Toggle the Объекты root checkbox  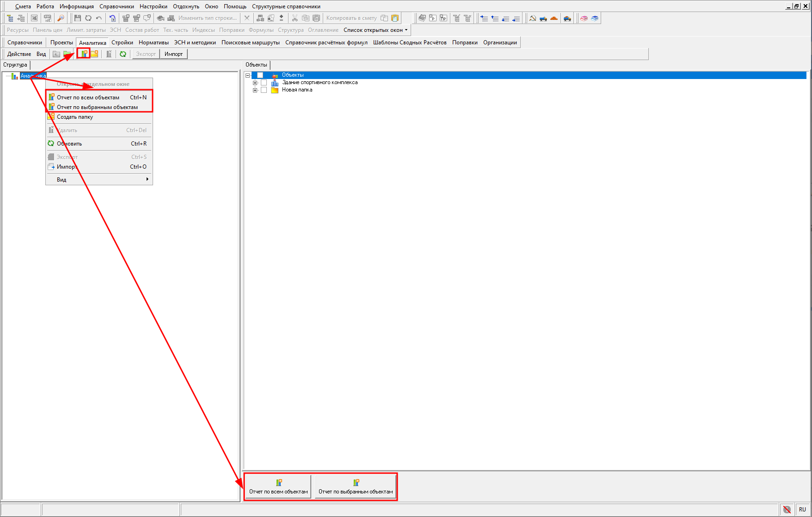(260, 75)
